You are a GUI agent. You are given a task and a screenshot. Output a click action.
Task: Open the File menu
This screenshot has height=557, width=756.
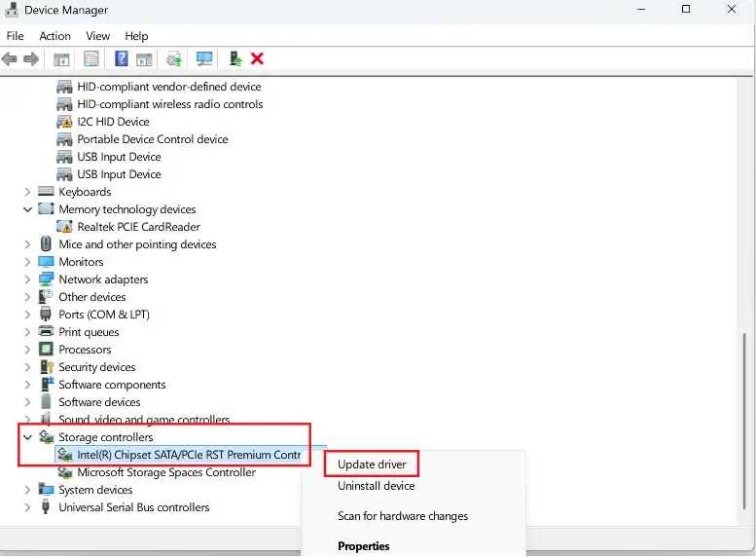pyautogui.click(x=15, y=36)
